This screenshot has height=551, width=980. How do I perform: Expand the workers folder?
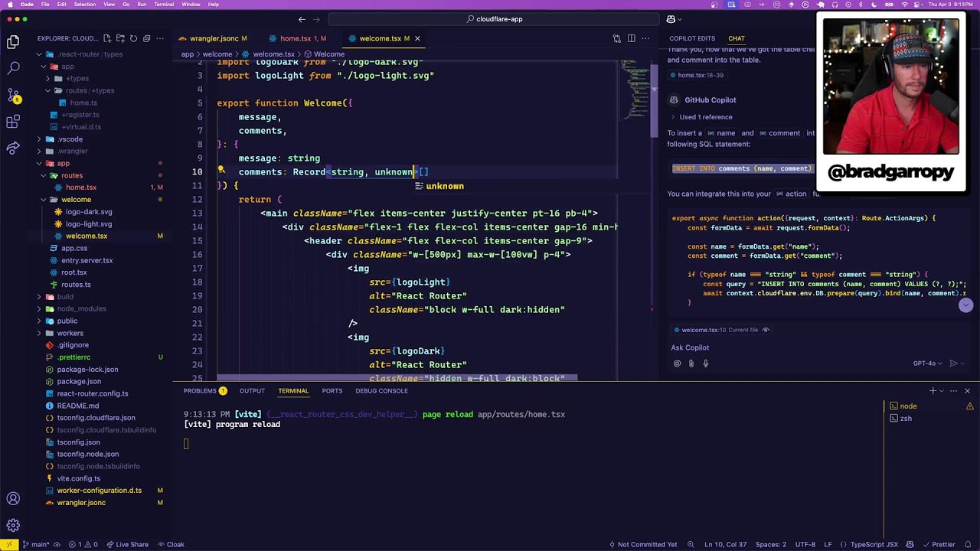click(x=70, y=333)
